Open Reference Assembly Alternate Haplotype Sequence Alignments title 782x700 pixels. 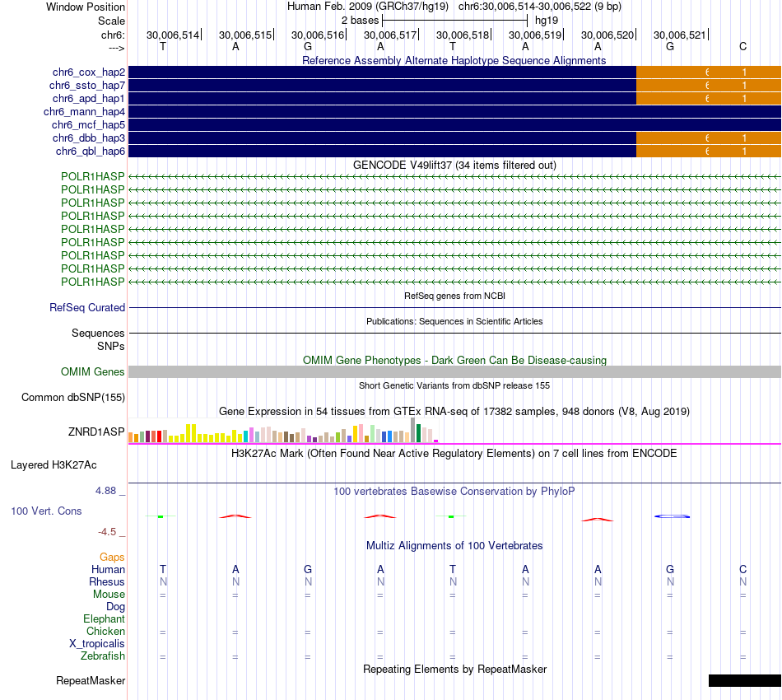pos(454,60)
